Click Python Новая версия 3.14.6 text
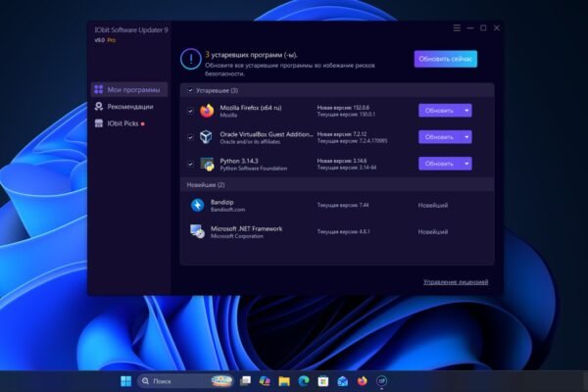The height and width of the screenshot is (392, 588). point(342,161)
